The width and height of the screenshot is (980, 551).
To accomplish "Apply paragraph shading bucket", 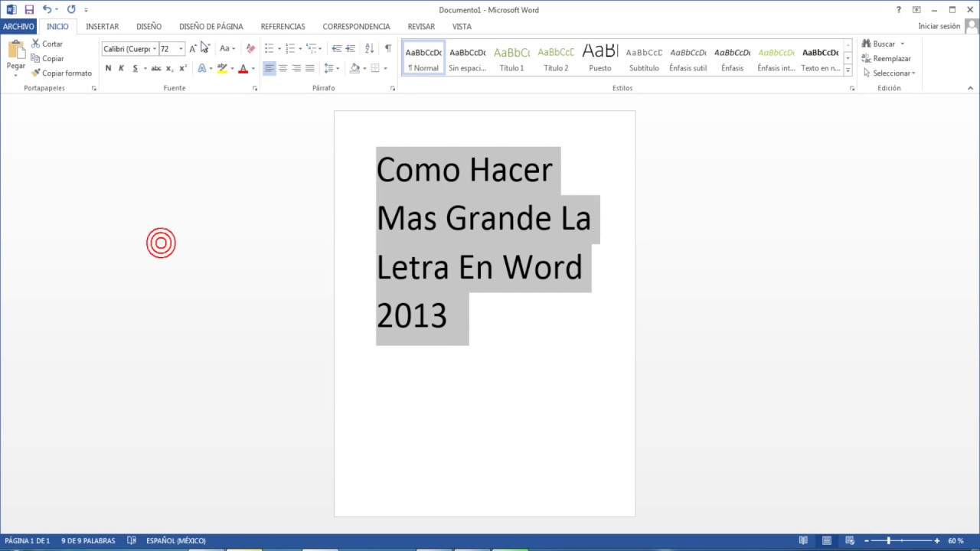I will click(354, 68).
